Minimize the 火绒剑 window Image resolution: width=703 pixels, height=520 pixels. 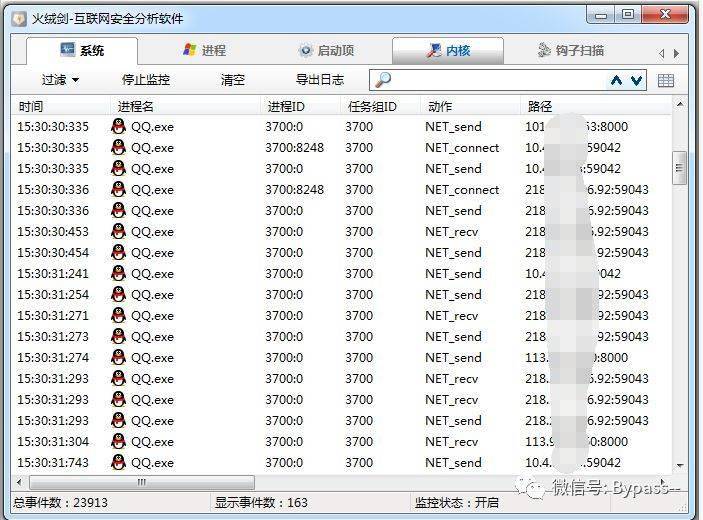[x=601, y=15]
